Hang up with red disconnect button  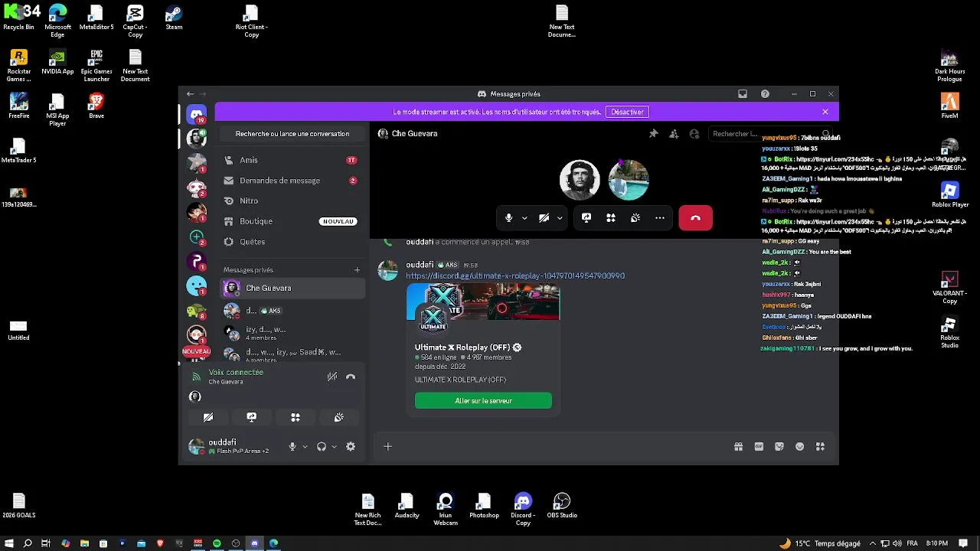tap(695, 218)
